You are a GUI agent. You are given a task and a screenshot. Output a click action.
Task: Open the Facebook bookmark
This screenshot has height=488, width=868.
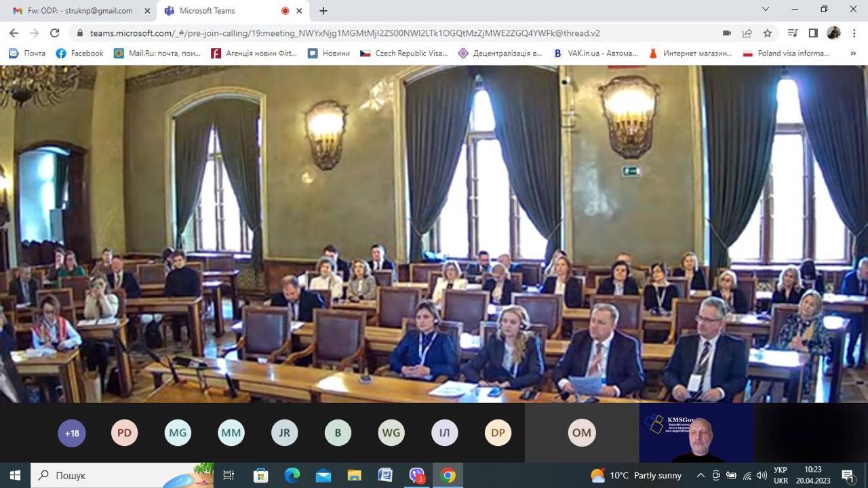[80, 53]
